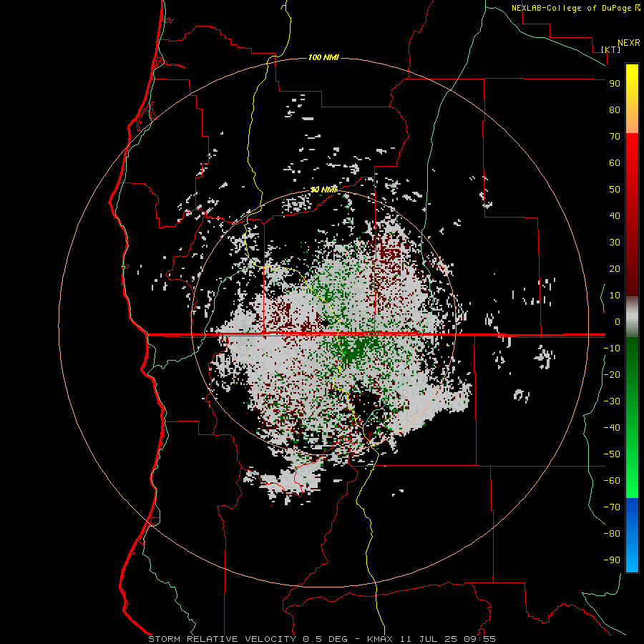Click the 90 value on color scale
The image size is (644, 644).
(615, 84)
